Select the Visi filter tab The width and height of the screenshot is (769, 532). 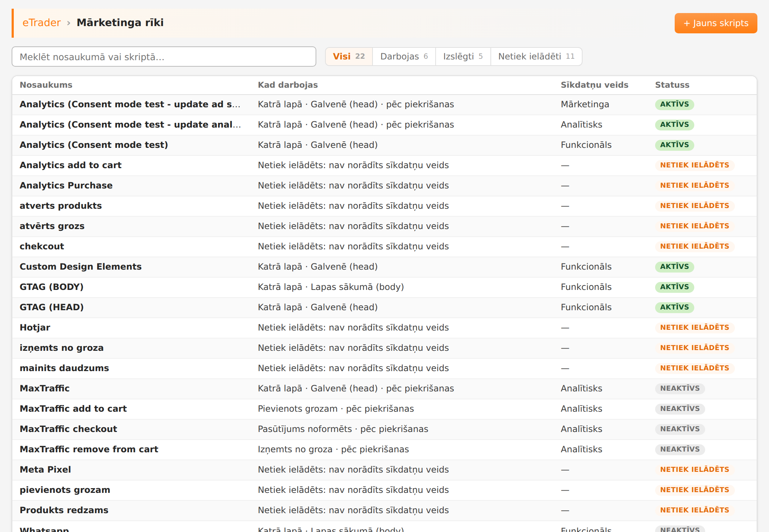[x=349, y=57]
